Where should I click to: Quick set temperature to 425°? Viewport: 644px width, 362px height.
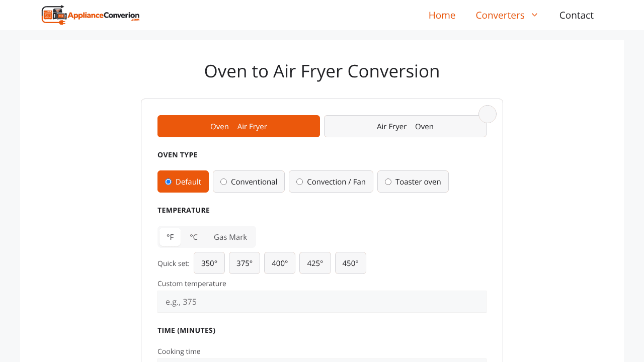click(x=315, y=263)
